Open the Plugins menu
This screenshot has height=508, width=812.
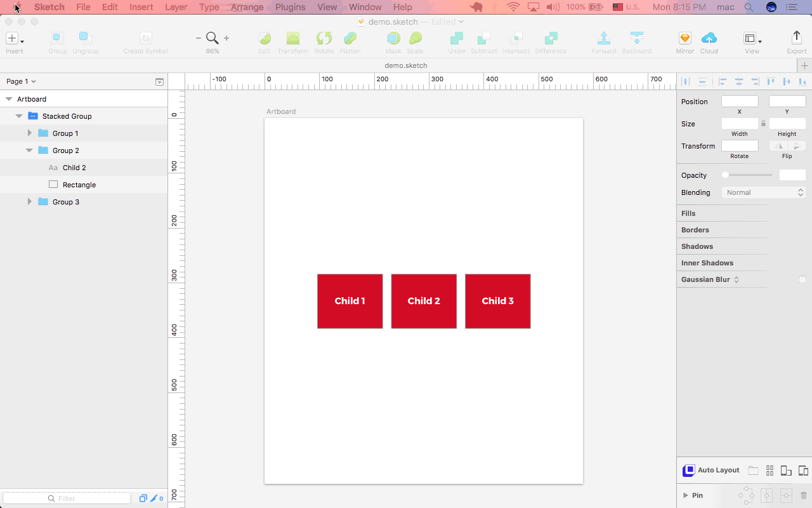tap(290, 7)
